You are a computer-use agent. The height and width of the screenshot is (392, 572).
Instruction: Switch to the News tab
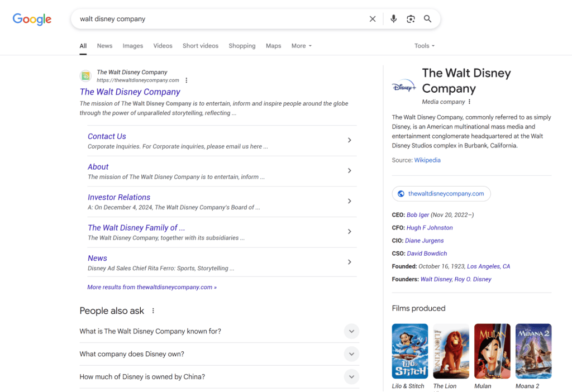click(104, 46)
